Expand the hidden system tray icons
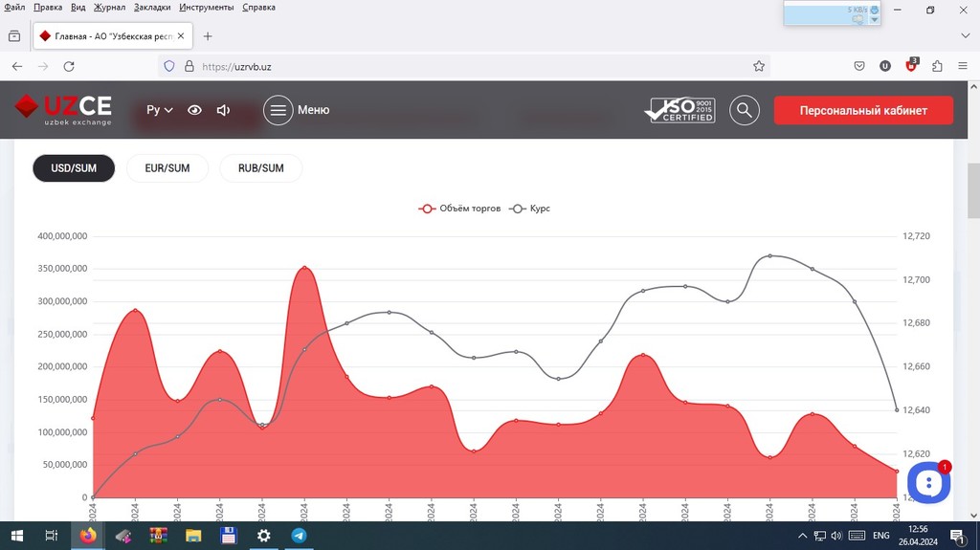 pos(802,536)
